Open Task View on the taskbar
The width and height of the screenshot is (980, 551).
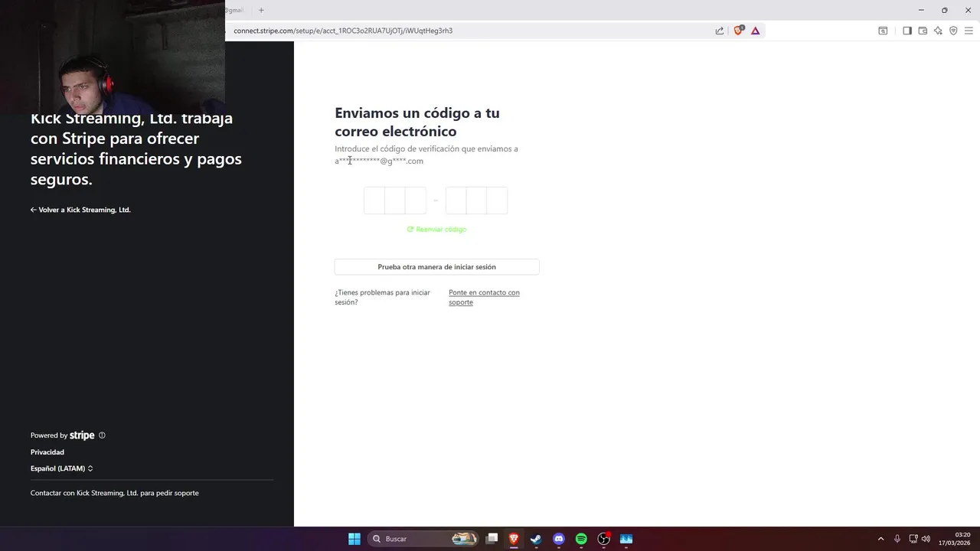coord(492,539)
